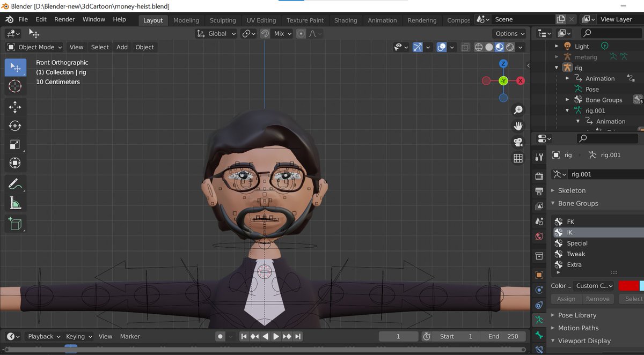
Task: Select the Move tool
Action: pyautogui.click(x=15, y=107)
